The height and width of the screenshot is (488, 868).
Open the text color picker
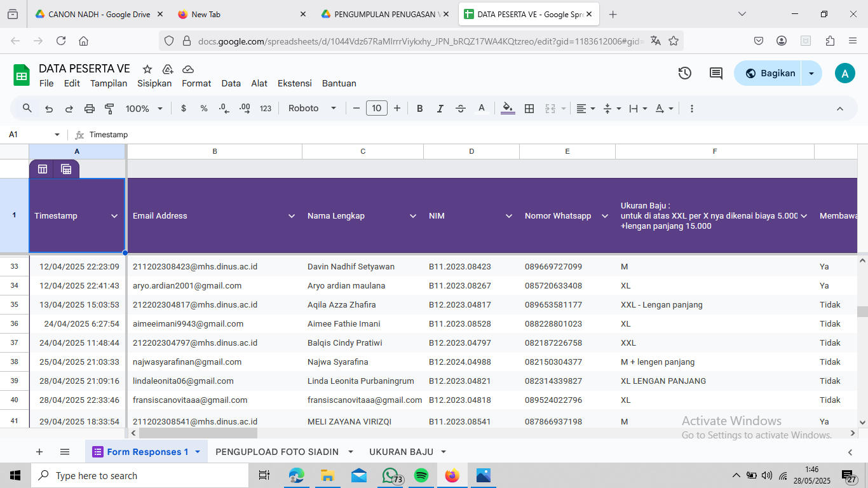pyautogui.click(x=482, y=109)
